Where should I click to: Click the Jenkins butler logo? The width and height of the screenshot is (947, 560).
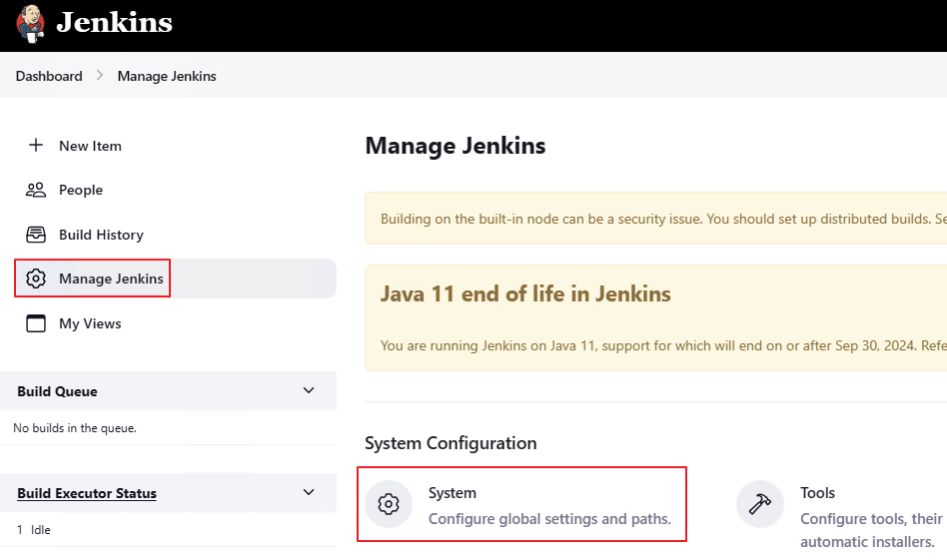(x=30, y=24)
